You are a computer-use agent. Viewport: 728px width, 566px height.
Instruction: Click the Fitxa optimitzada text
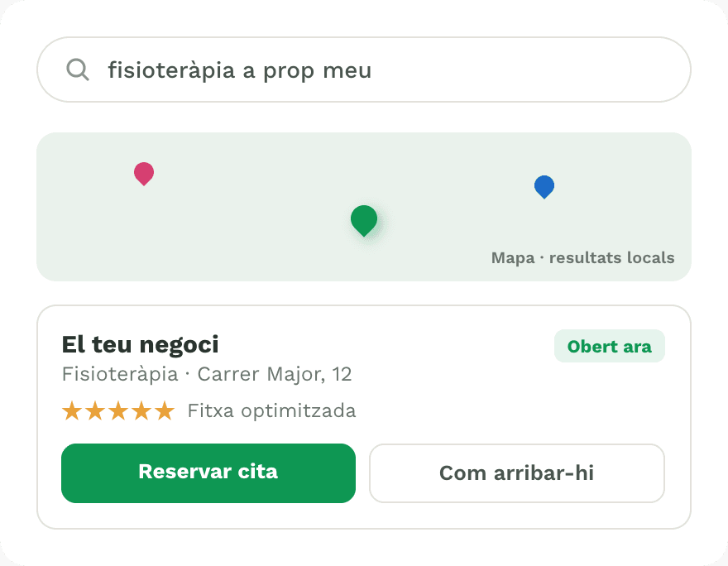271,411
